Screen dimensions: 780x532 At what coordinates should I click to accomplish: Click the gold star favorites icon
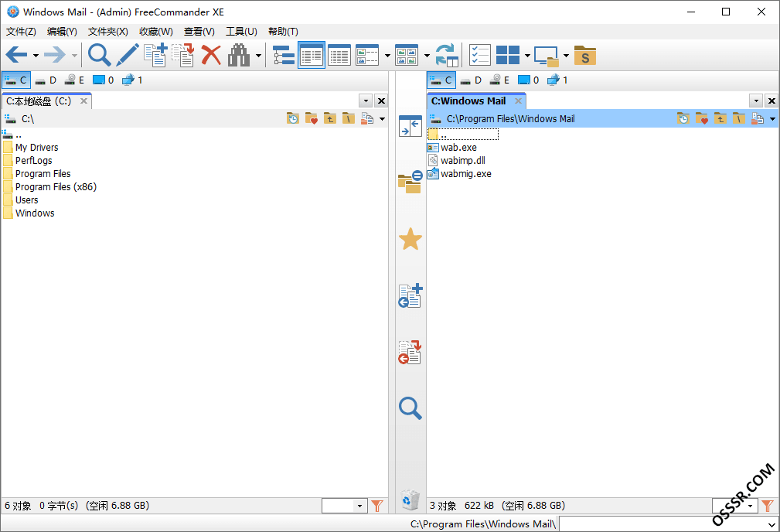coord(410,240)
